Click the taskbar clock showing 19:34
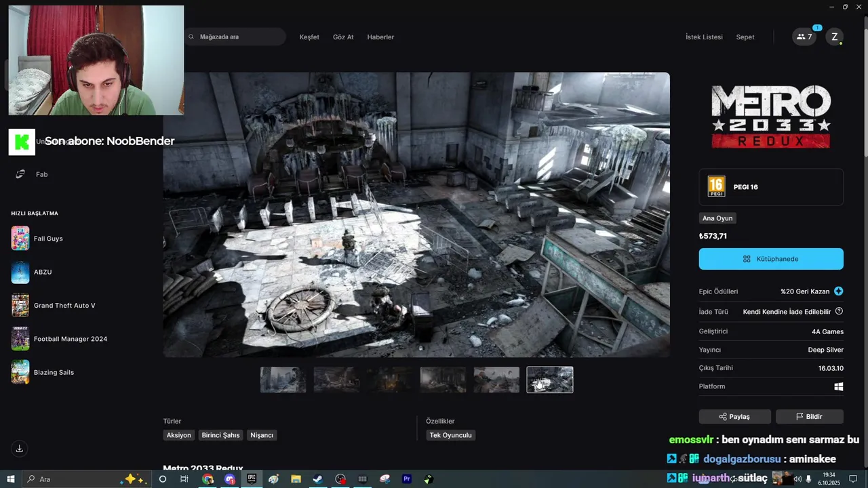The width and height of the screenshot is (868, 488). point(829,479)
